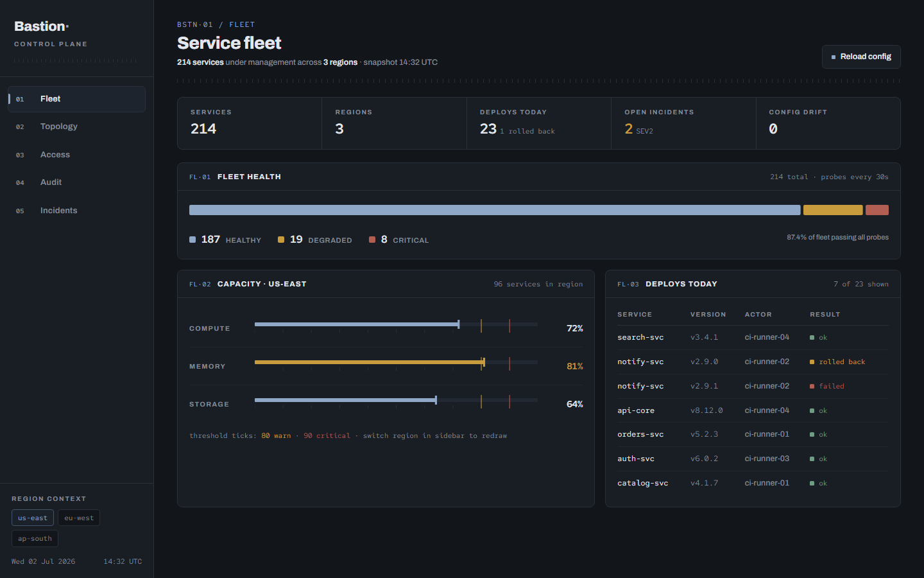The image size is (924, 578).
Task: Click the Reload config button
Action: click(861, 57)
